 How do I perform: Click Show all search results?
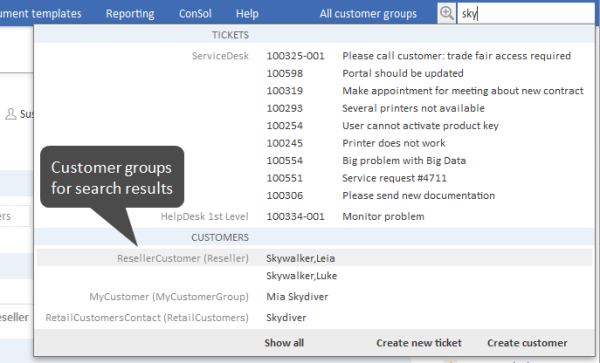(284, 343)
